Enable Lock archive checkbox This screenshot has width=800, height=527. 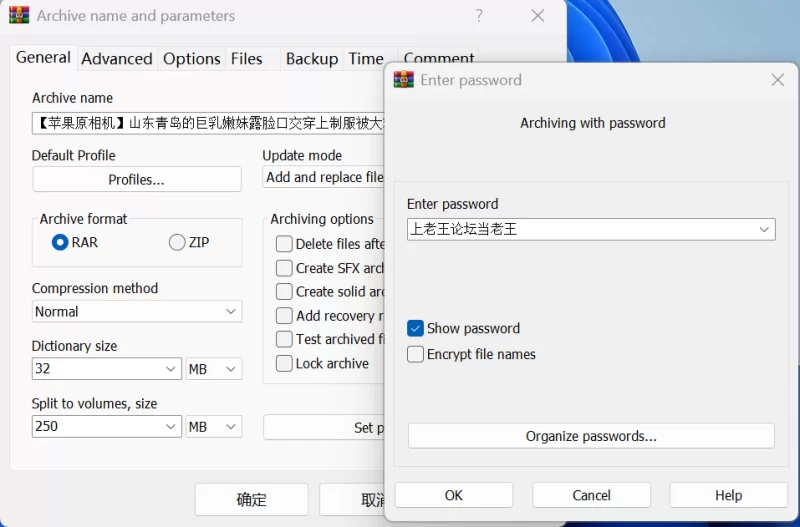click(x=284, y=363)
